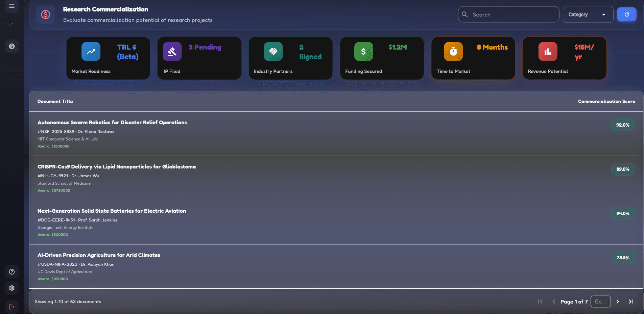Viewport: 644px width, 314px height.
Task: Click the dollar coin sidebar icon
Action: tap(12, 46)
